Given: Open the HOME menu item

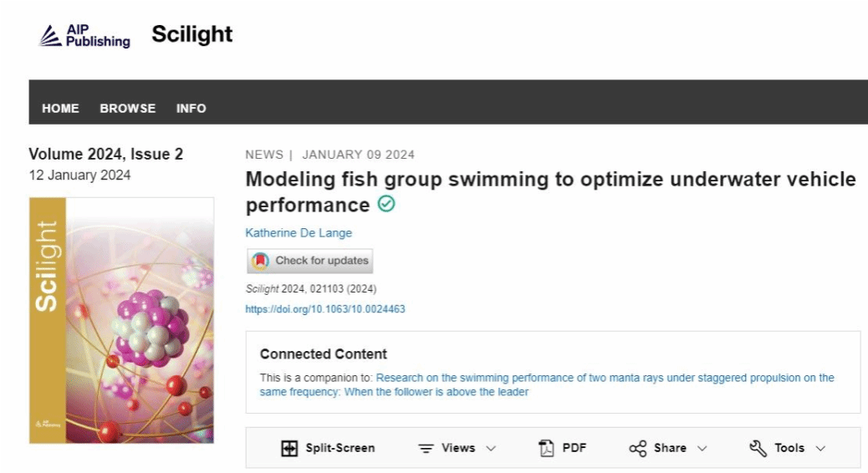Looking at the screenshot, I should [x=60, y=108].
